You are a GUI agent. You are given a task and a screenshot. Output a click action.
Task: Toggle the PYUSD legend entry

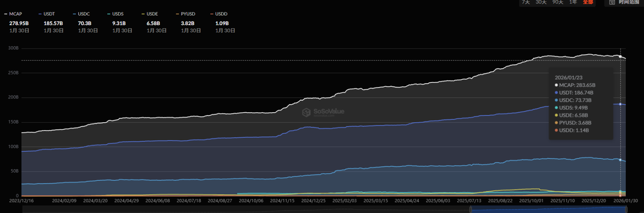pyautogui.click(x=188, y=14)
